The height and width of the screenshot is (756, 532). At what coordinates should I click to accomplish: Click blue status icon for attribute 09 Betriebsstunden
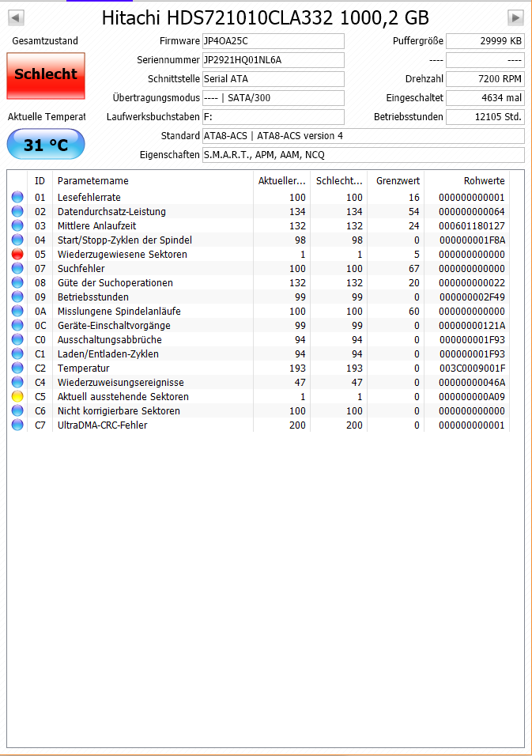click(x=17, y=297)
